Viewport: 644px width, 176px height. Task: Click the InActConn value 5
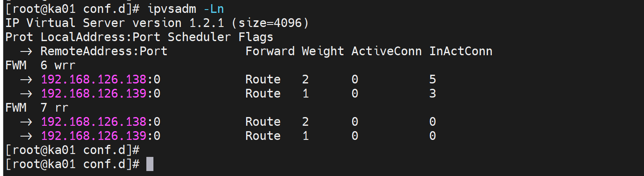point(432,79)
